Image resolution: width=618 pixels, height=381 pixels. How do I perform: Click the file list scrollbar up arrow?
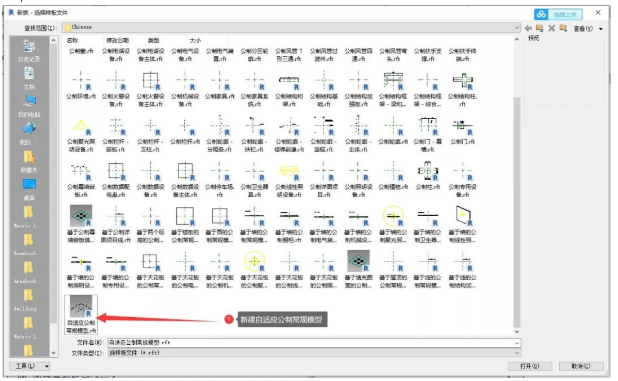point(517,39)
